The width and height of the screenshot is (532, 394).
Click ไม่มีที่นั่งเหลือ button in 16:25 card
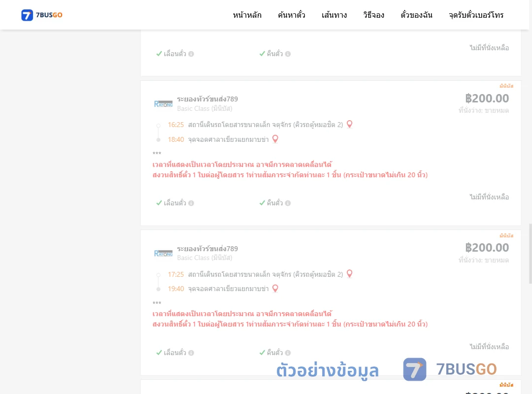489,197
